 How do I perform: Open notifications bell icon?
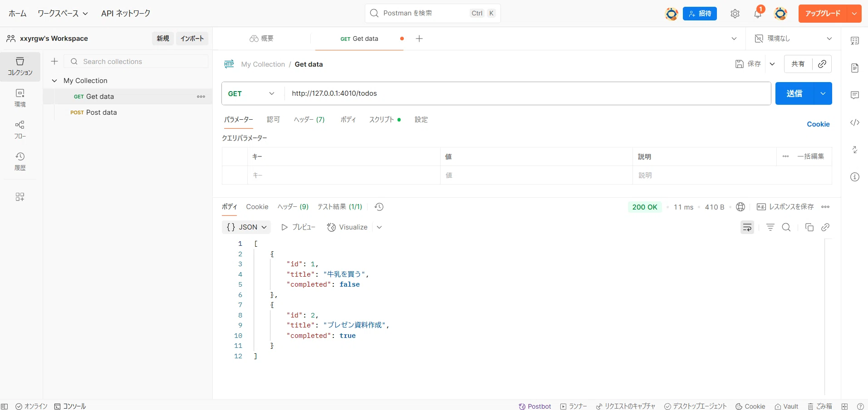click(758, 14)
